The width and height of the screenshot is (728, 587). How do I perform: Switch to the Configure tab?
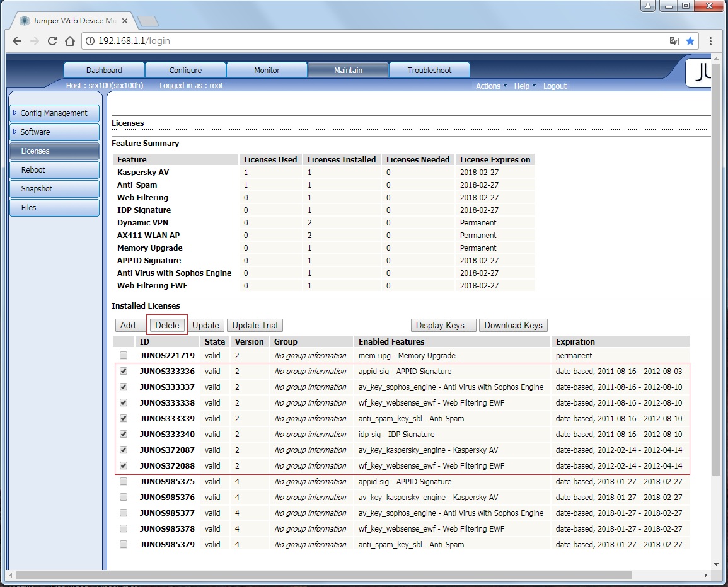[186, 70]
